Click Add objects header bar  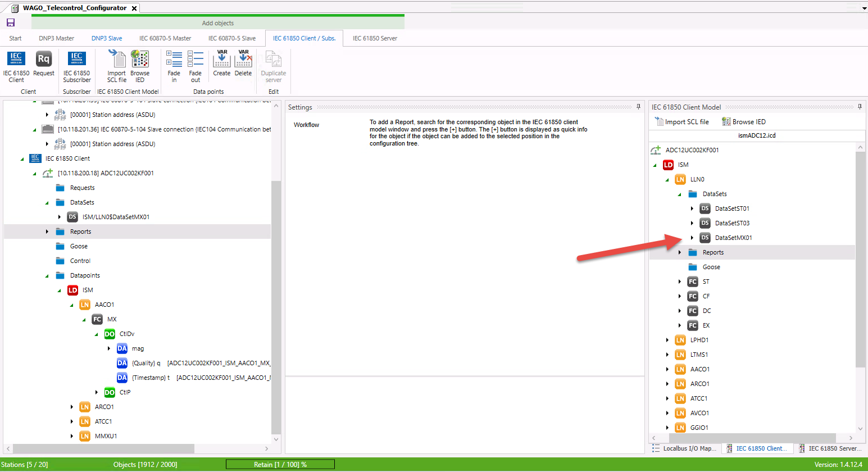[x=218, y=23]
